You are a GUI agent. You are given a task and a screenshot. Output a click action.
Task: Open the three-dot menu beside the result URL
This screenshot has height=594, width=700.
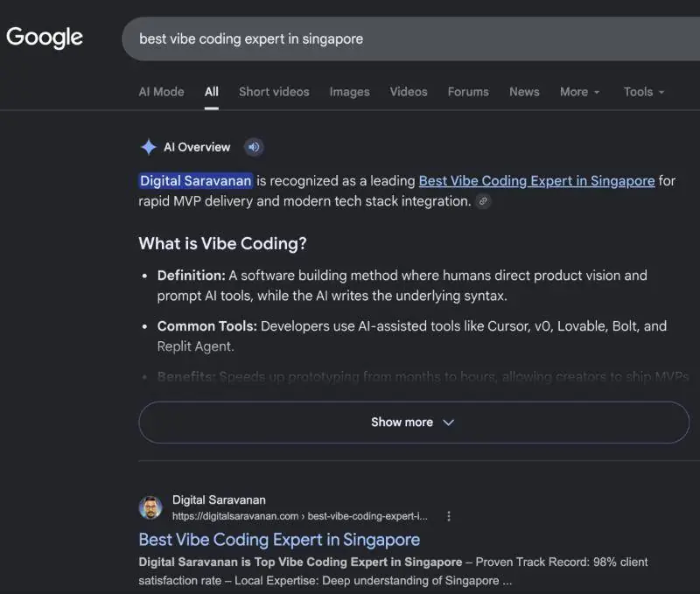[449, 516]
